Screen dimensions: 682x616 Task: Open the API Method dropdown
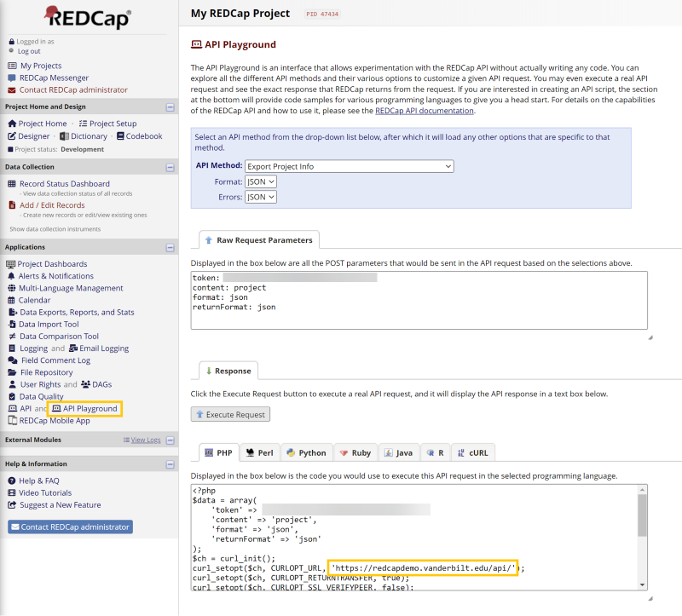(349, 166)
